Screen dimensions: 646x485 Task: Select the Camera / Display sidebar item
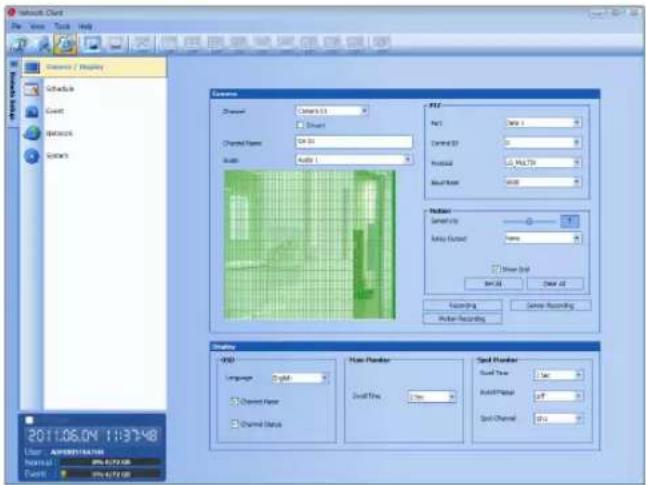94,67
